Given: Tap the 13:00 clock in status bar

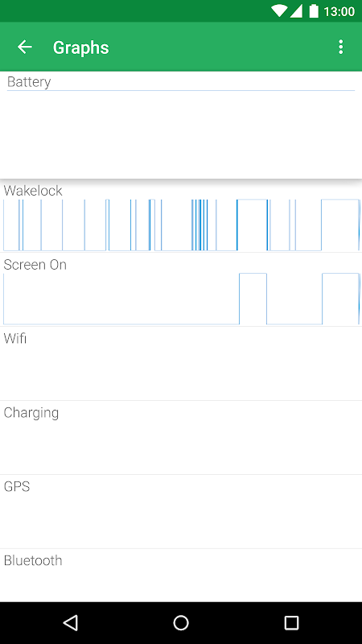Looking at the screenshot, I should pos(339,11).
